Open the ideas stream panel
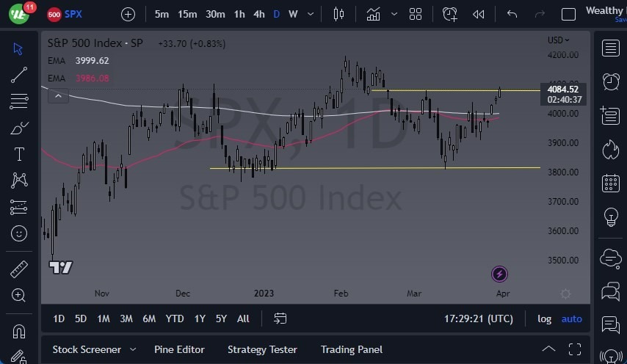 click(611, 324)
